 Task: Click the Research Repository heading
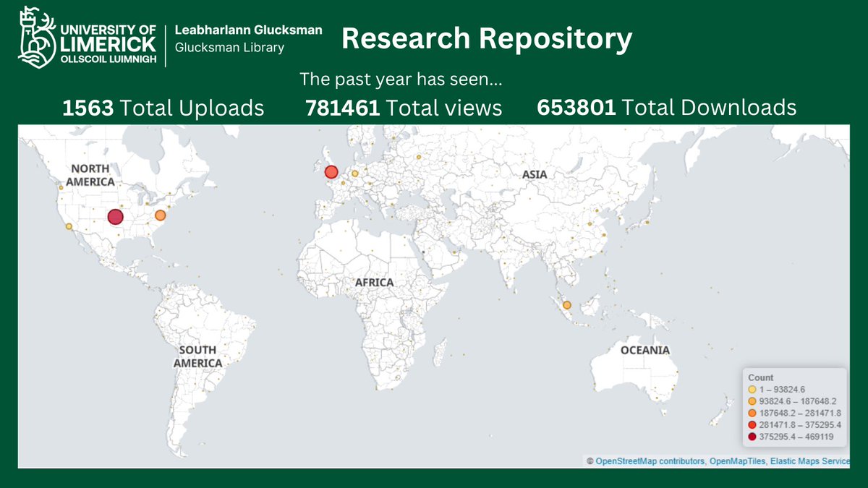(x=487, y=39)
